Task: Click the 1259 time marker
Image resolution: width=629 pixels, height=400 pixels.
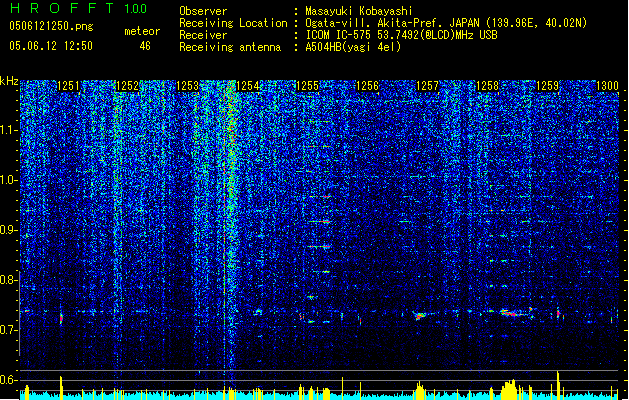Action: [x=547, y=86]
